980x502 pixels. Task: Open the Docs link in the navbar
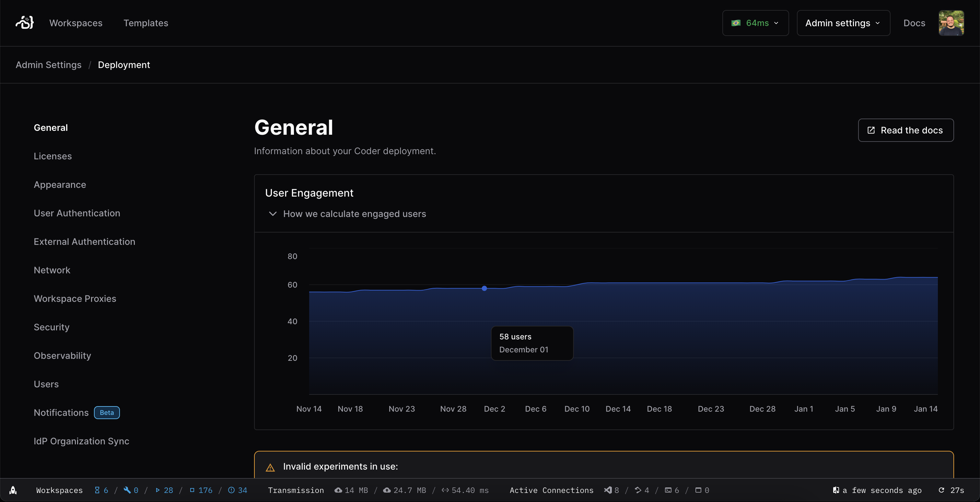[x=914, y=23]
